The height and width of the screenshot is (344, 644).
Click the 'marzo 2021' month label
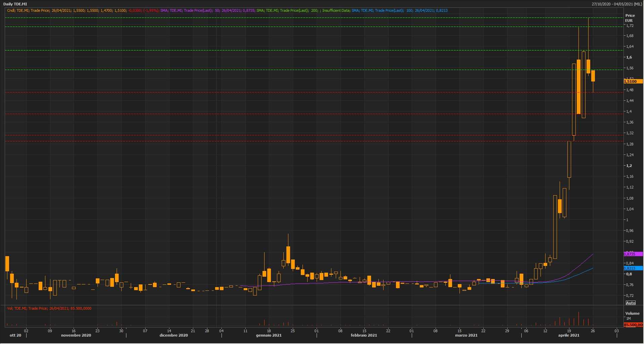(x=466, y=335)
